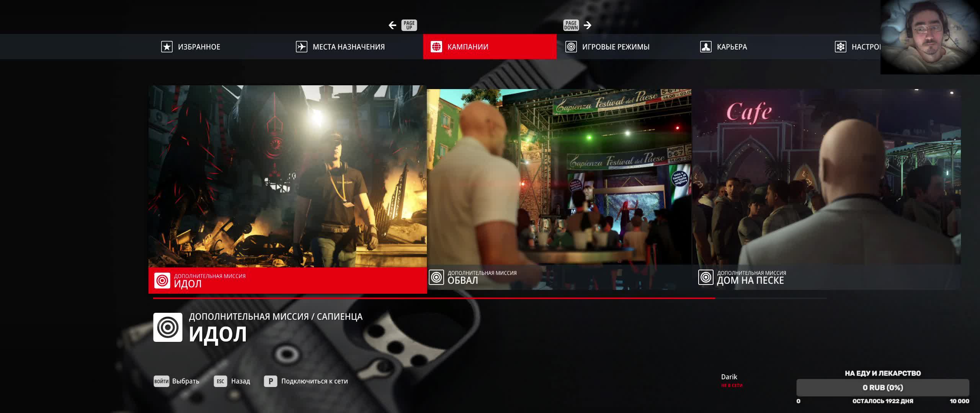
Task: Click the gear icon for Настройки
Action: click(x=840, y=47)
